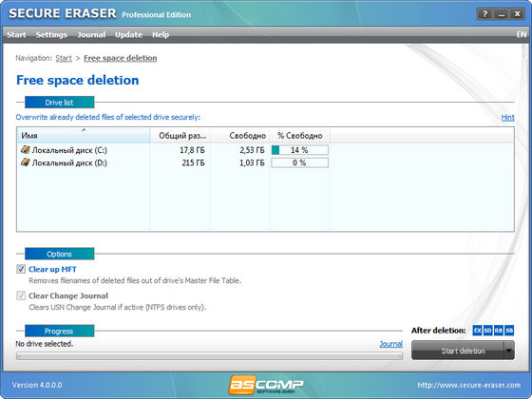Click the drive icon for disk D:
Image resolution: width=532 pixels, height=399 pixels.
[25, 162]
